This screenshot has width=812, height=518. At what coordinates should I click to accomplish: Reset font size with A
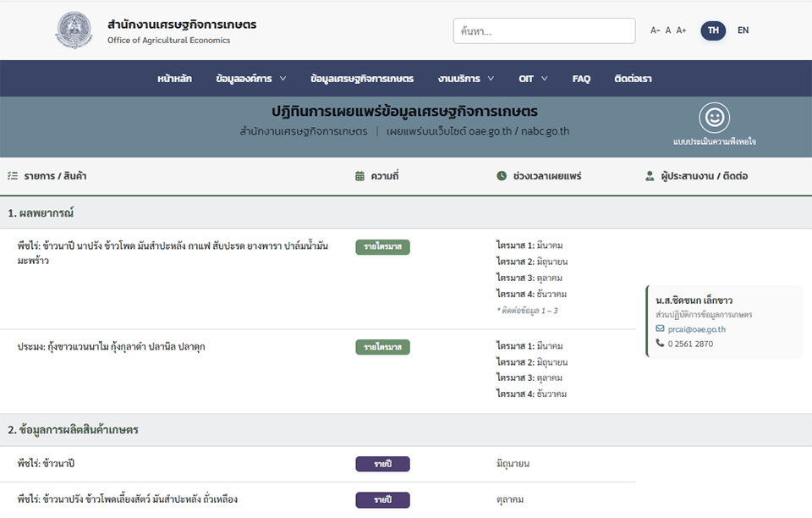668,30
